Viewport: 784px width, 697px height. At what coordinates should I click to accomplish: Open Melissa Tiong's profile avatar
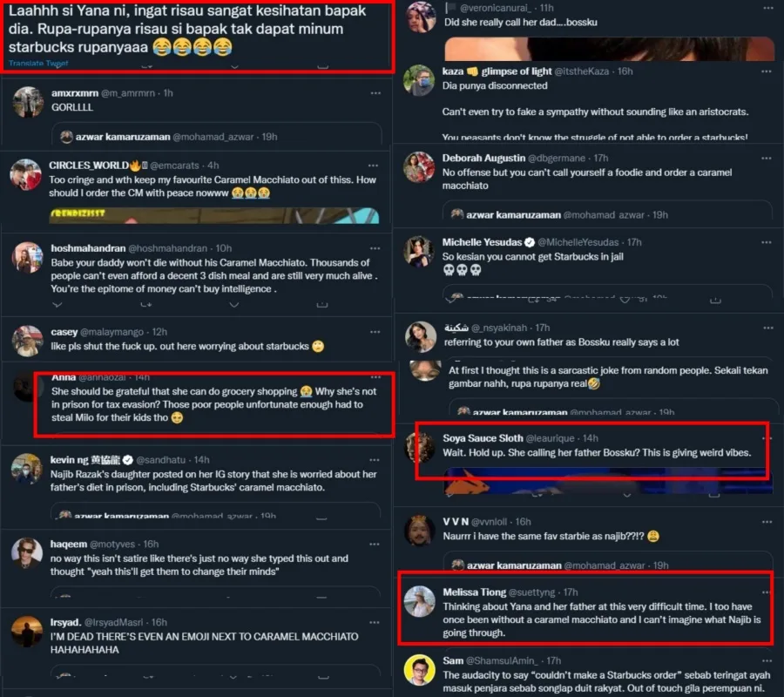419,601
